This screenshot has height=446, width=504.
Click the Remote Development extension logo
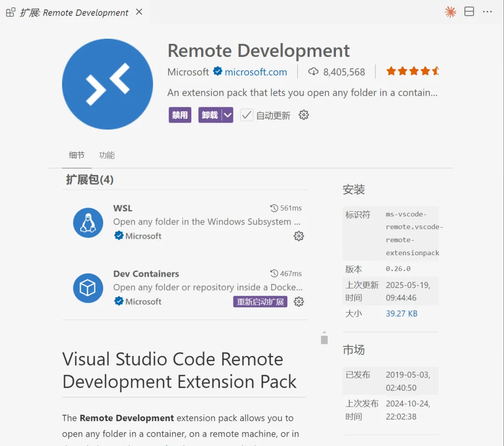pyautogui.click(x=107, y=84)
